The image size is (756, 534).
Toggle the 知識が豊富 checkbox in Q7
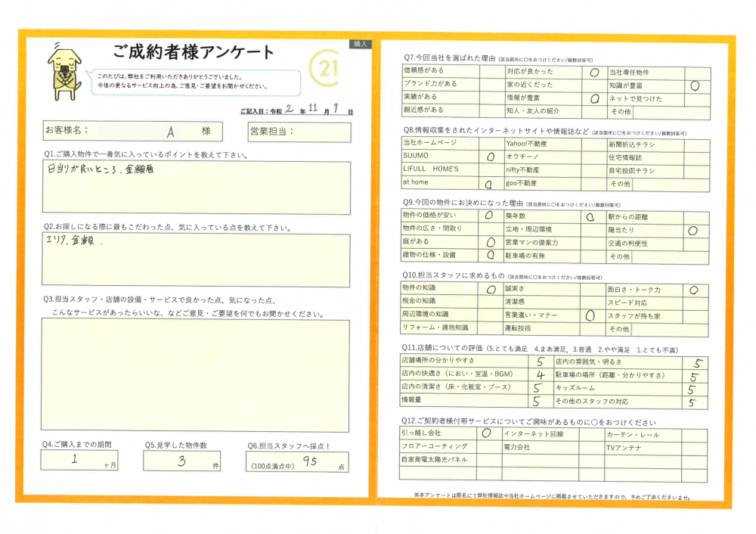pyautogui.click(x=695, y=85)
